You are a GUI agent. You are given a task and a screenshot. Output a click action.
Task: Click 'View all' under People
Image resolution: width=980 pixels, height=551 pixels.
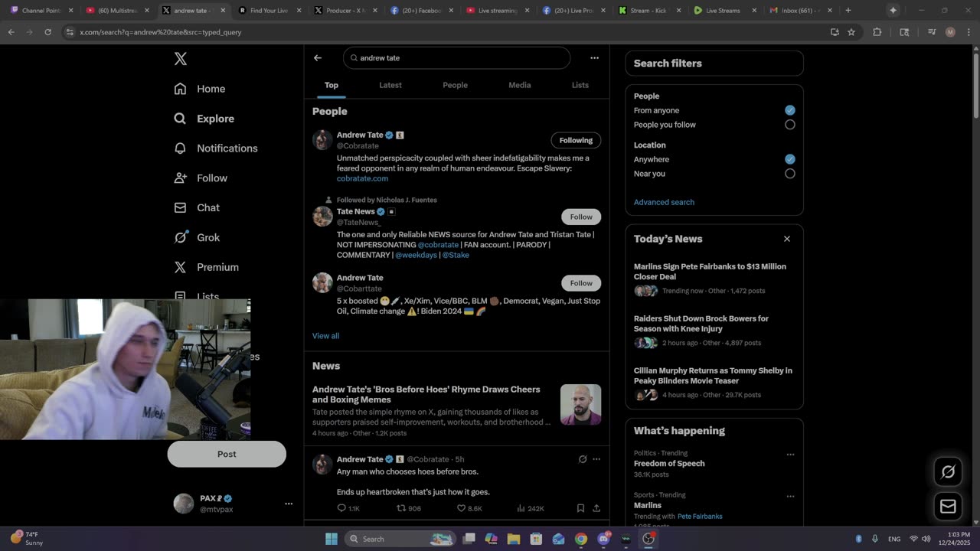point(325,336)
